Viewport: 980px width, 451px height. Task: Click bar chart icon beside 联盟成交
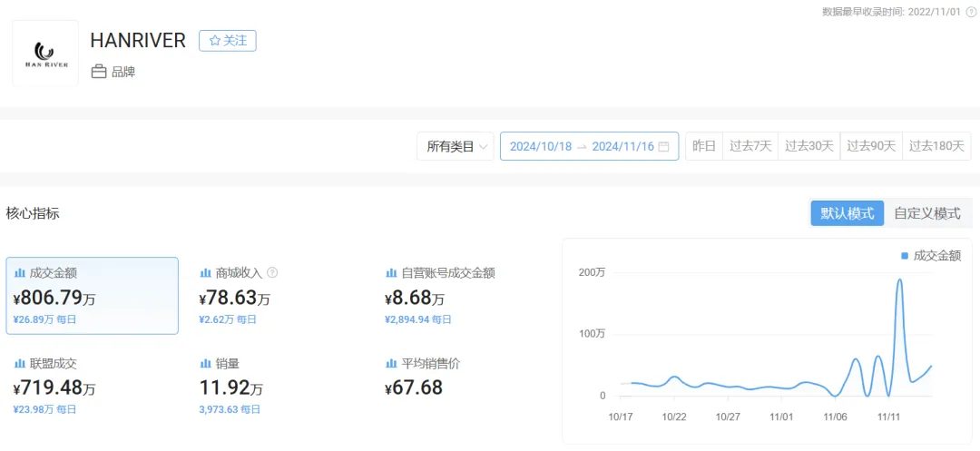[18, 364]
